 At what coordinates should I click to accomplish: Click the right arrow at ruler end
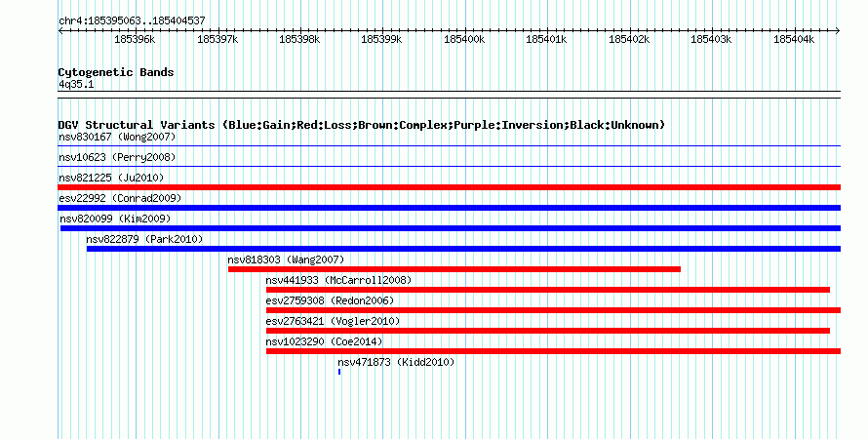point(838,31)
